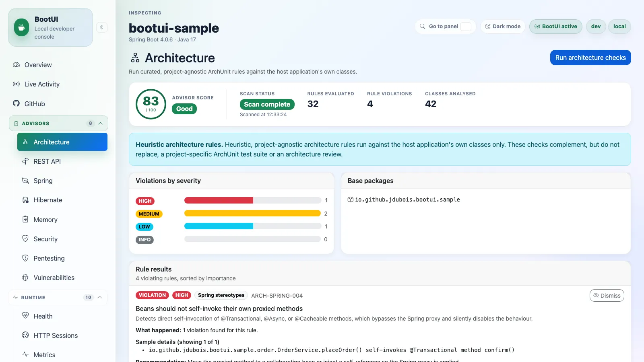The width and height of the screenshot is (644, 362).
Task: Click the MEDIUM severity yellow bar
Action: click(252, 213)
